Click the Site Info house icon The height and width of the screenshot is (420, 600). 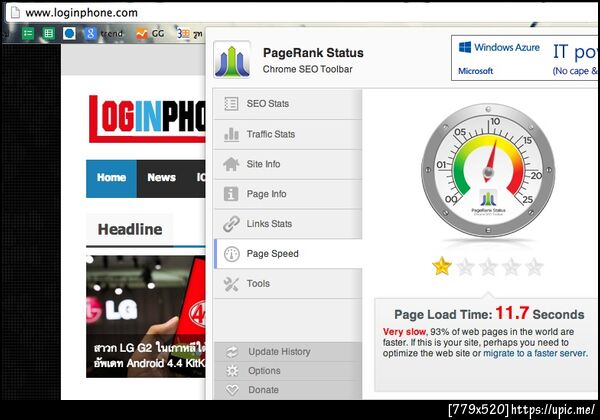(x=231, y=164)
